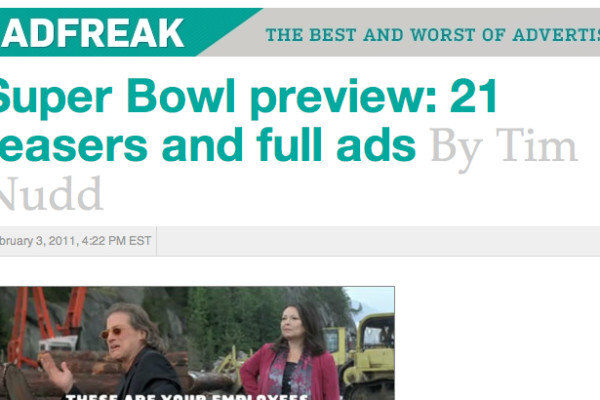The width and height of the screenshot is (600, 400).
Task: Click the February 3, 2011 timestamp
Action: coord(75,241)
